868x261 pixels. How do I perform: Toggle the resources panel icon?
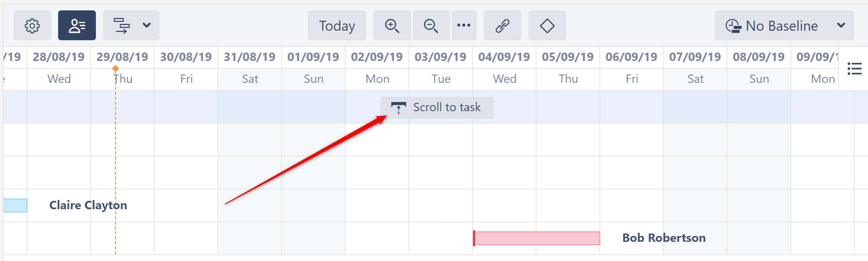[77, 25]
